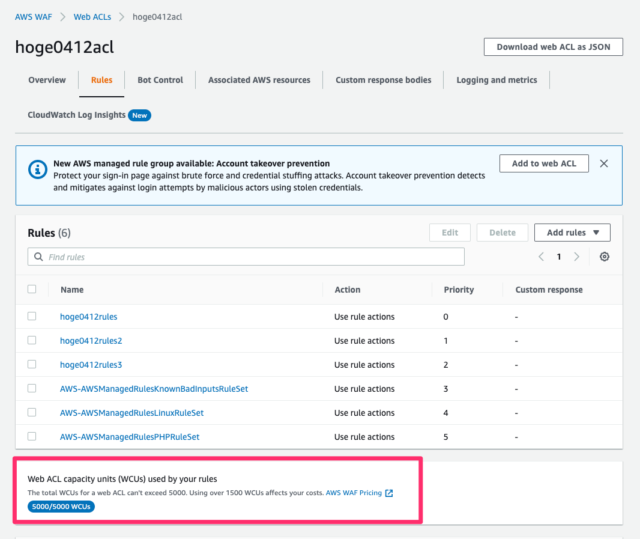Check the box for hoge0412rules
This screenshot has width=640, height=539.
click(32, 316)
